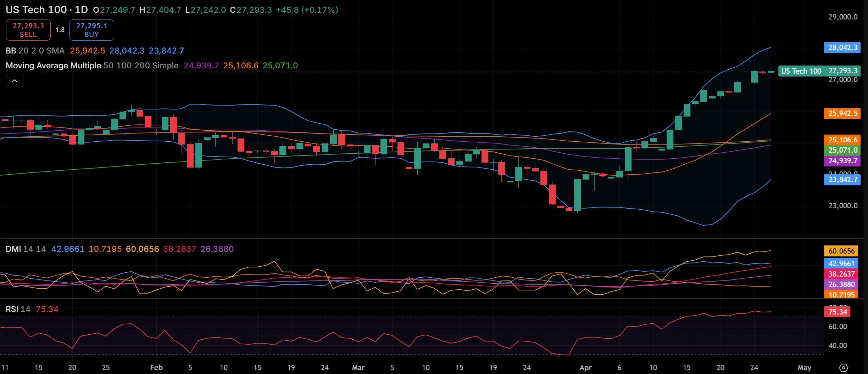Click the 24,939.7 purple price axis label
Screen dimensions: 868x374
842,161
